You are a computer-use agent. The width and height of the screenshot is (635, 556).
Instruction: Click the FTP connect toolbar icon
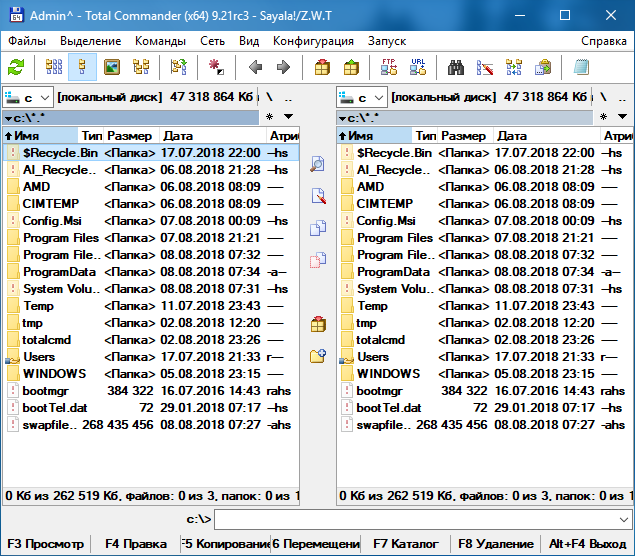coord(389,68)
